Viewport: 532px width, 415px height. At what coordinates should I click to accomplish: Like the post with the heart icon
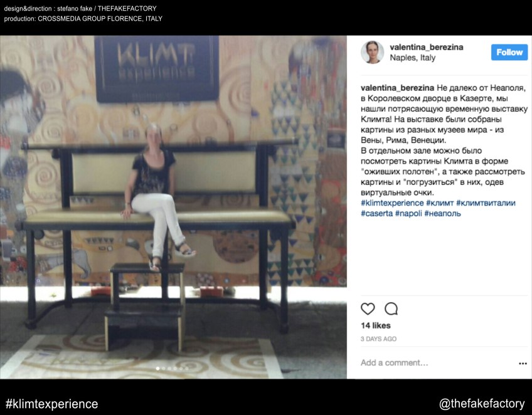coord(368,308)
